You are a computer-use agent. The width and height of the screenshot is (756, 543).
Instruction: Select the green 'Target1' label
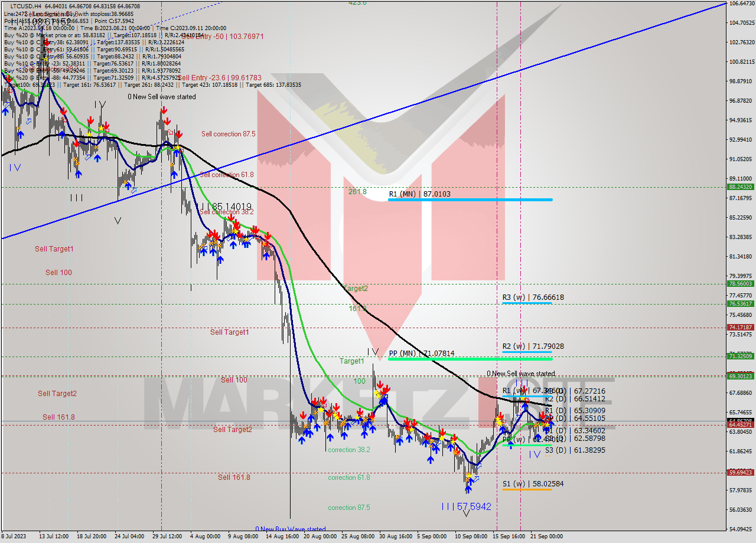(x=352, y=361)
